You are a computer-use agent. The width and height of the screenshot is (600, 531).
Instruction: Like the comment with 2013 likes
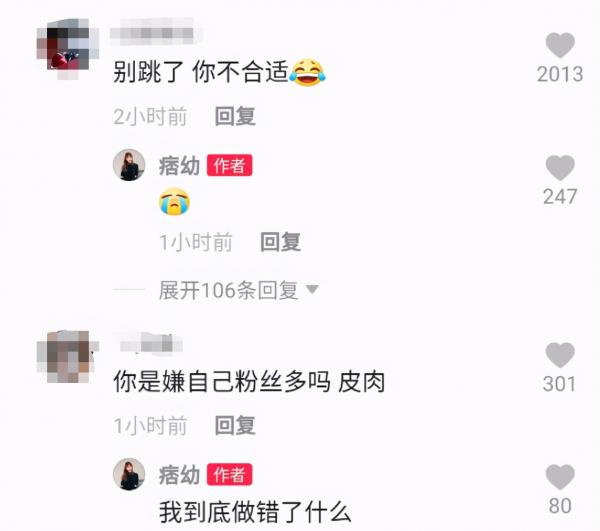click(560, 45)
